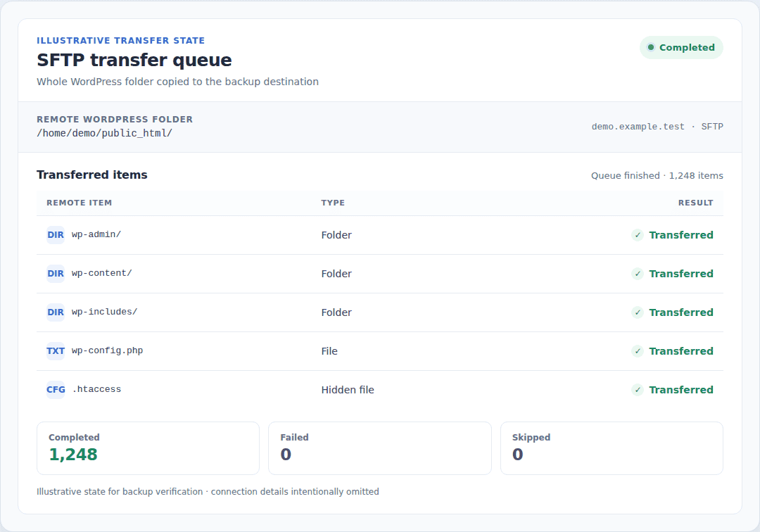Select the .htaccess file name
This screenshot has height=532, width=760.
(96, 390)
